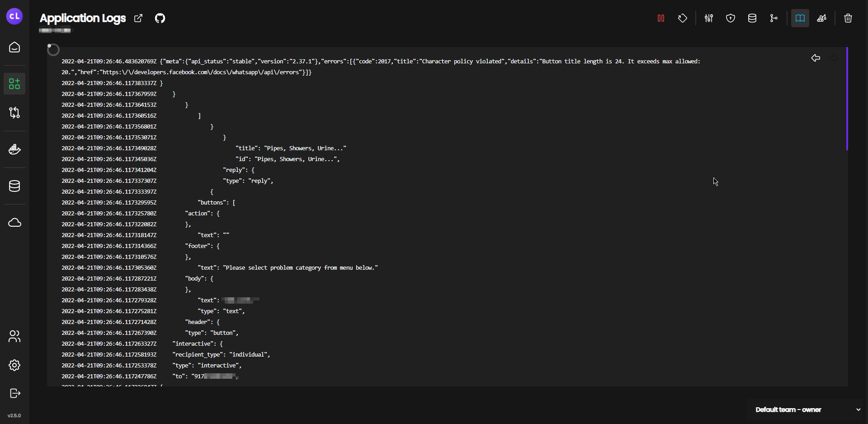
Task: Redeploy the app using the rotate icon
Action: click(x=683, y=18)
